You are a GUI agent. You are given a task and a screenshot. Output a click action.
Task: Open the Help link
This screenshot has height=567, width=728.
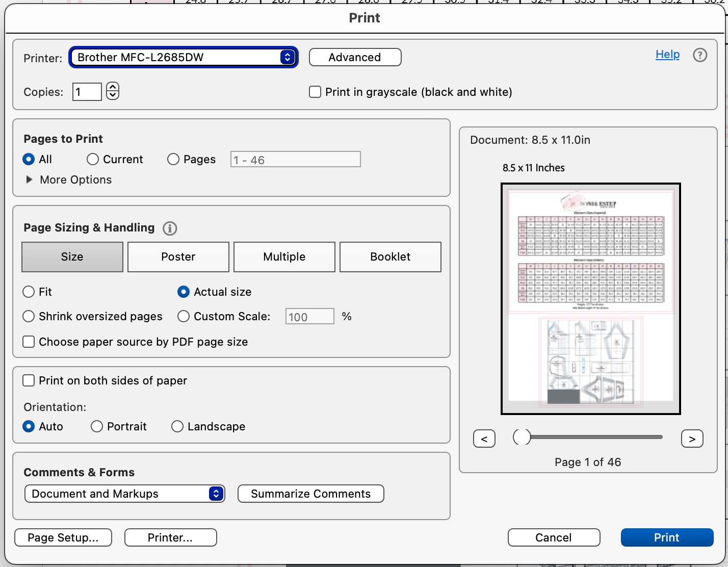(x=667, y=55)
